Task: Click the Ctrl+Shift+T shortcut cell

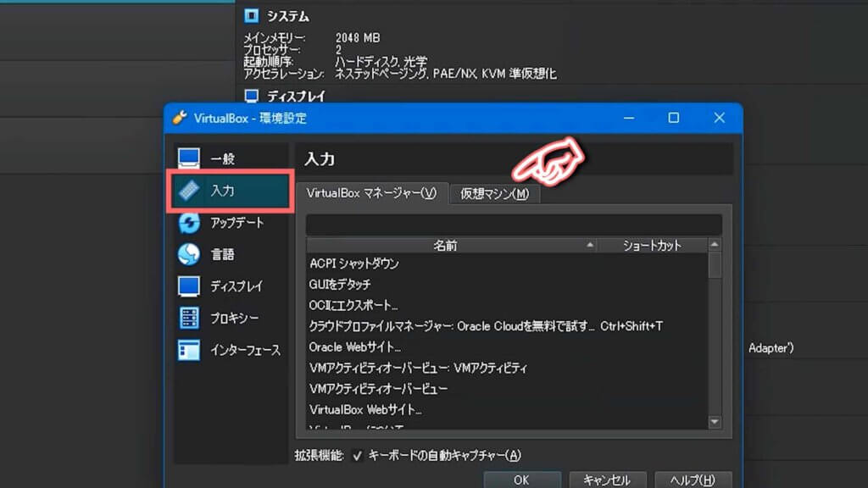Action: 632,326
